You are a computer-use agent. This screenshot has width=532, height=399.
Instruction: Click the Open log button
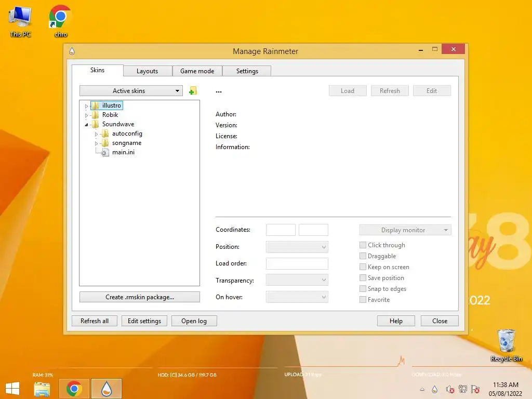pyautogui.click(x=194, y=321)
